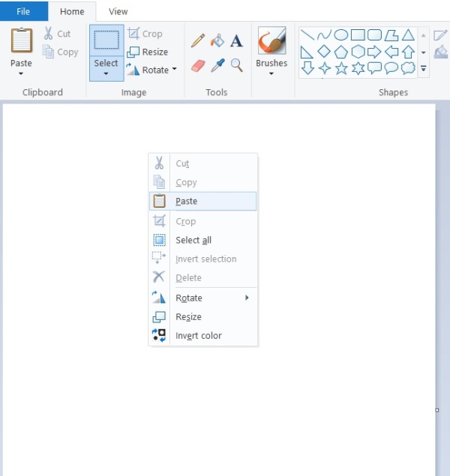Activate the Text tool
Viewport: 450px width, 476px height.
(236, 40)
